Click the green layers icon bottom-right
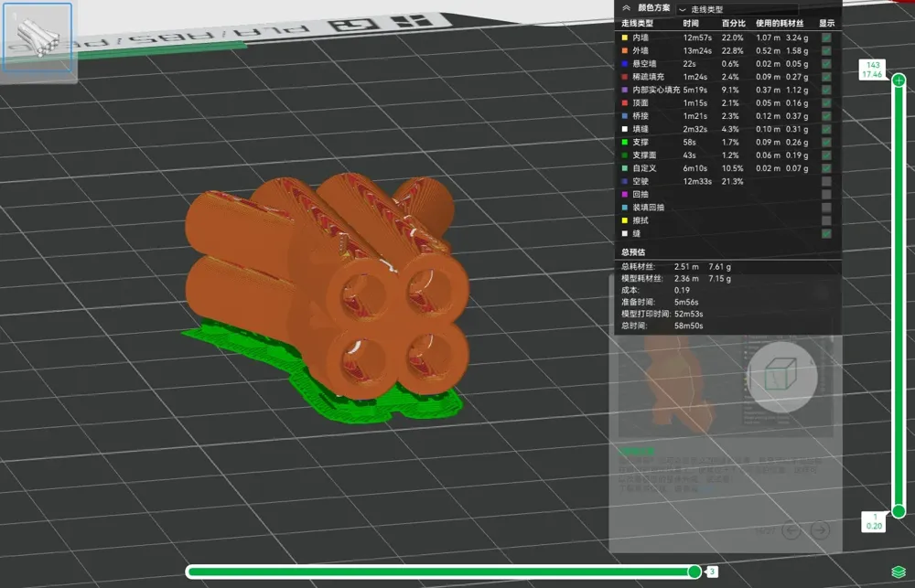This screenshot has height=588, width=915. tap(899, 572)
